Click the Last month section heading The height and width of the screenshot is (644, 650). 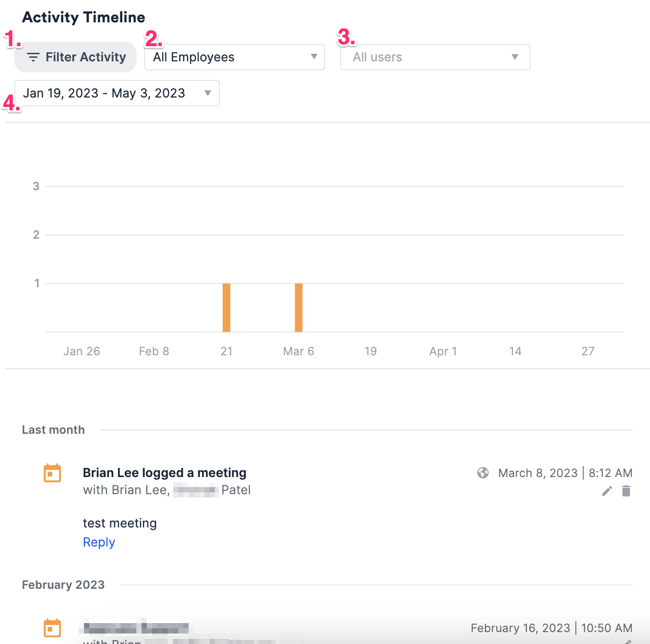point(53,429)
